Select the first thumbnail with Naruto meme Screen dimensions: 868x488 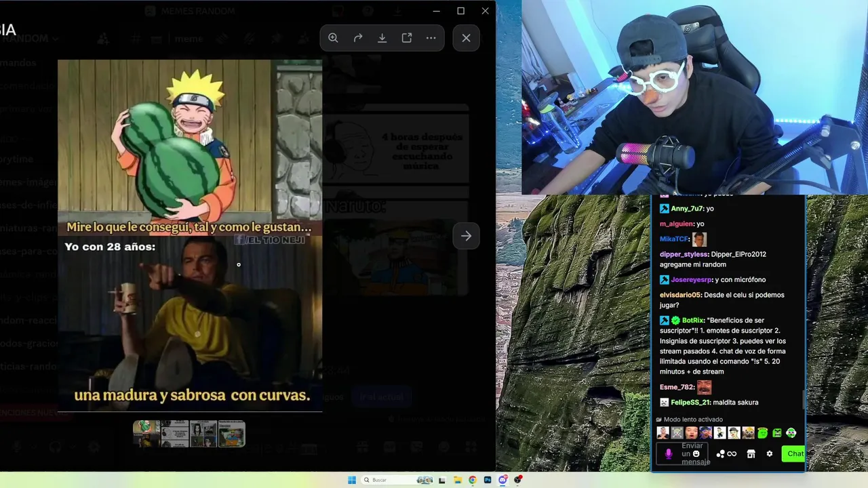click(146, 434)
